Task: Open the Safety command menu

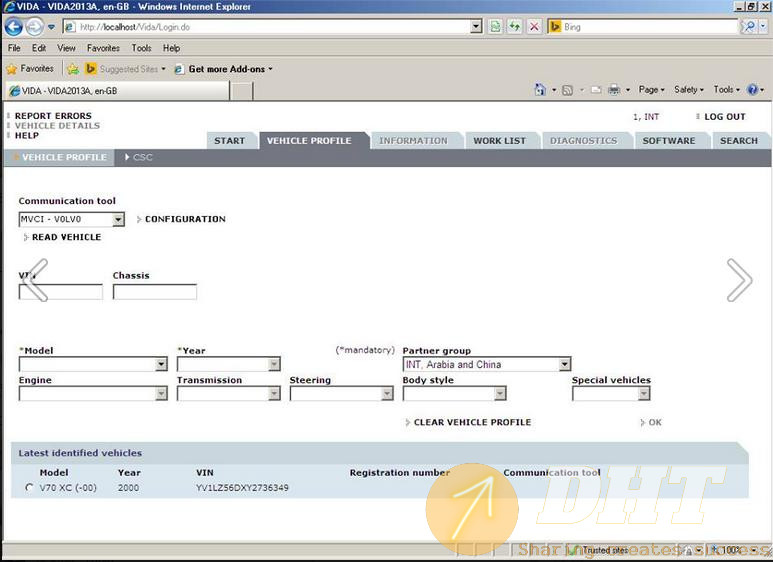Action: click(x=689, y=90)
